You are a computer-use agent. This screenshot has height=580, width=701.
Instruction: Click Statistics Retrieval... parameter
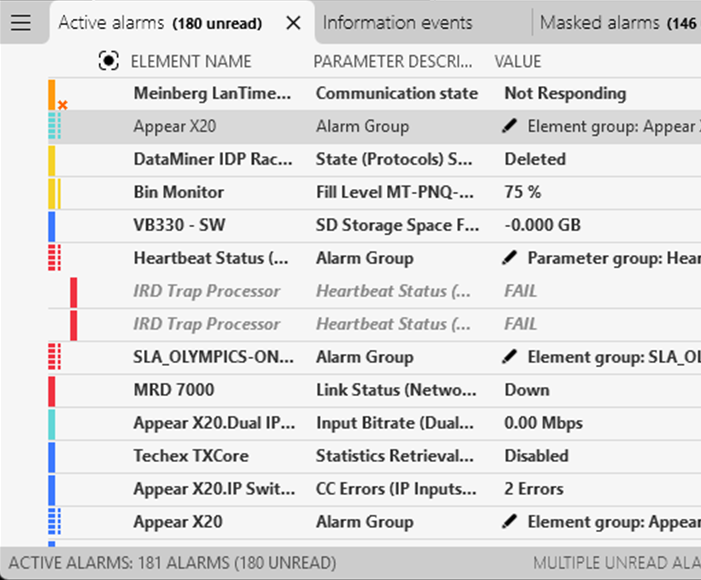pos(395,456)
